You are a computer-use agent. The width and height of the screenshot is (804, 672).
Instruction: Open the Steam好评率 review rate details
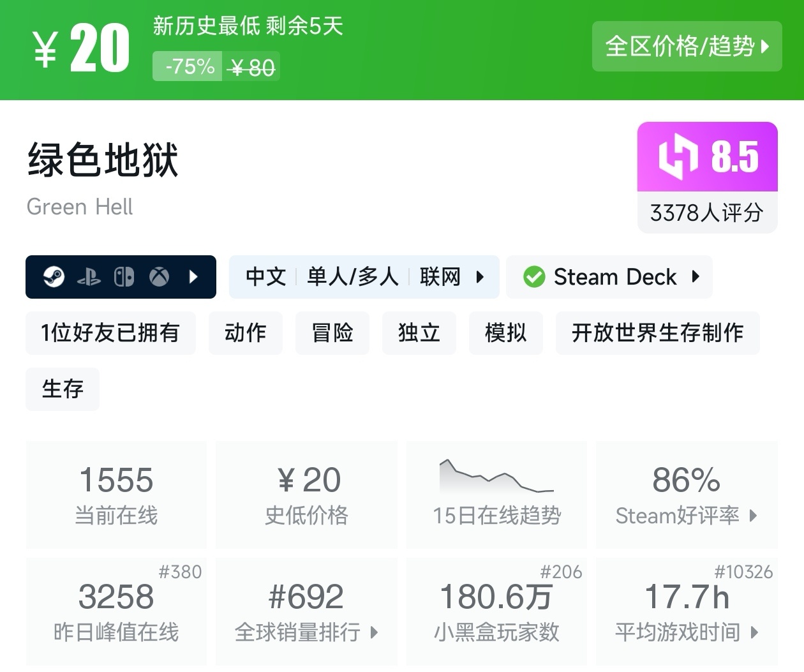[687, 495]
